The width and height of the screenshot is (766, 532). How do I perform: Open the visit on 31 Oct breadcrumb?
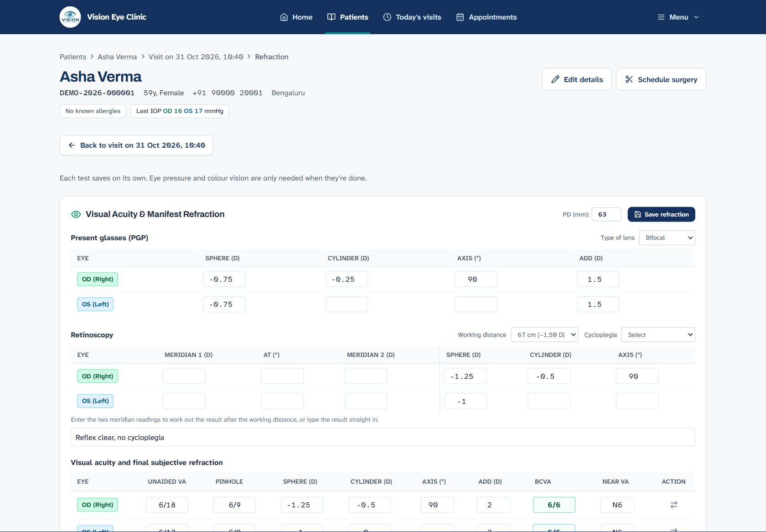tap(196, 57)
